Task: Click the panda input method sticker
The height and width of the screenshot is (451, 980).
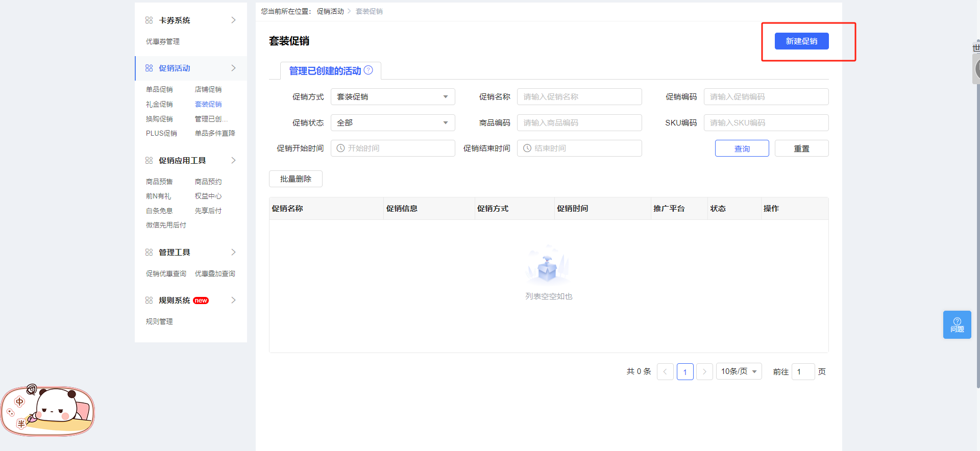Action: tap(48, 411)
